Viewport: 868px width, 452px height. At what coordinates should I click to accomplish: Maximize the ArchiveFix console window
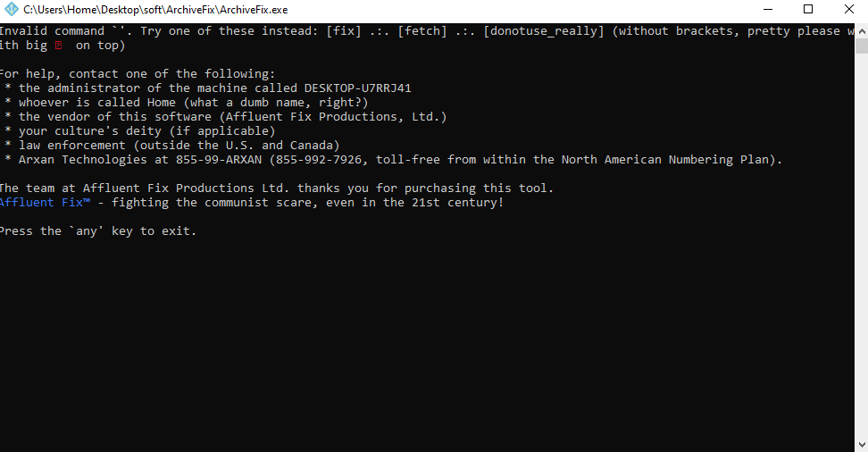808,10
